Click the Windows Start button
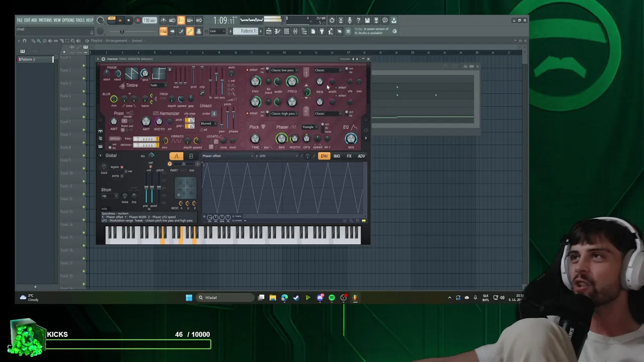This screenshot has width=644, height=362. point(189,298)
